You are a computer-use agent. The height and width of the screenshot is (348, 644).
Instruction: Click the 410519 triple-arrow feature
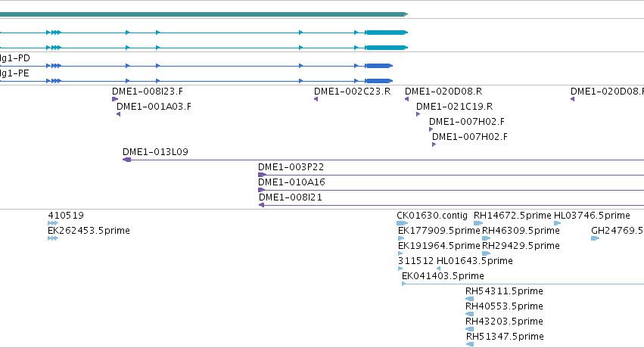pos(53,223)
